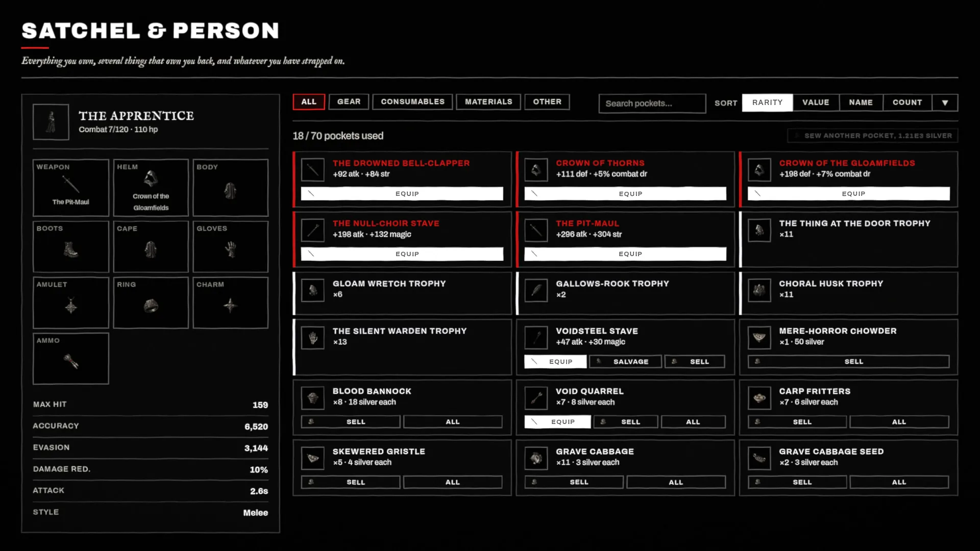Click the Choral Husk Trophy icon
Viewport: 980px width, 551px height.
point(759,290)
